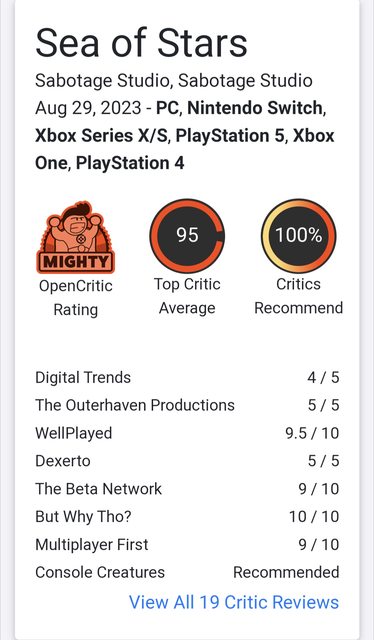Viewport: 374px width, 640px height.
Task: Open the Console Creatures review
Action: pyautogui.click(x=187, y=572)
